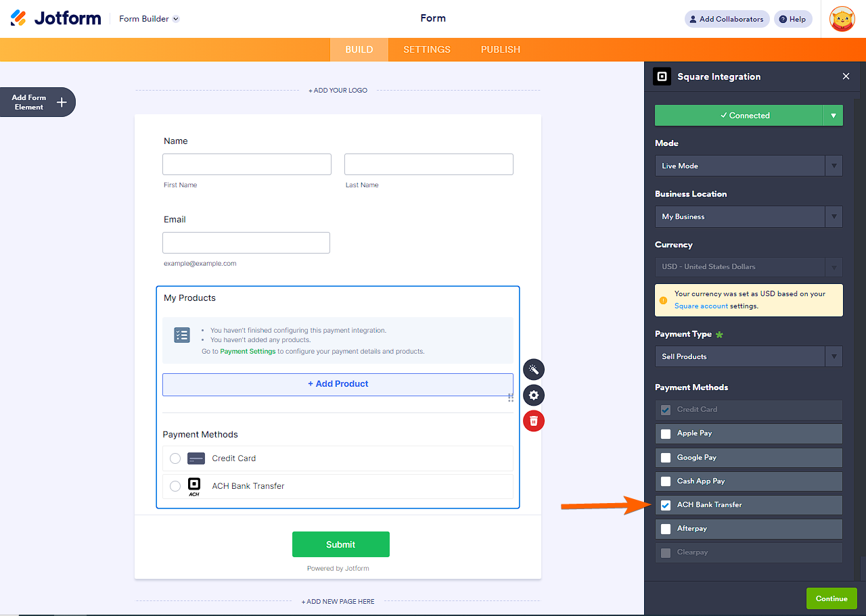Click the drag handle beside Add Product
Image resolution: width=866 pixels, height=616 pixels.
coord(511,398)
